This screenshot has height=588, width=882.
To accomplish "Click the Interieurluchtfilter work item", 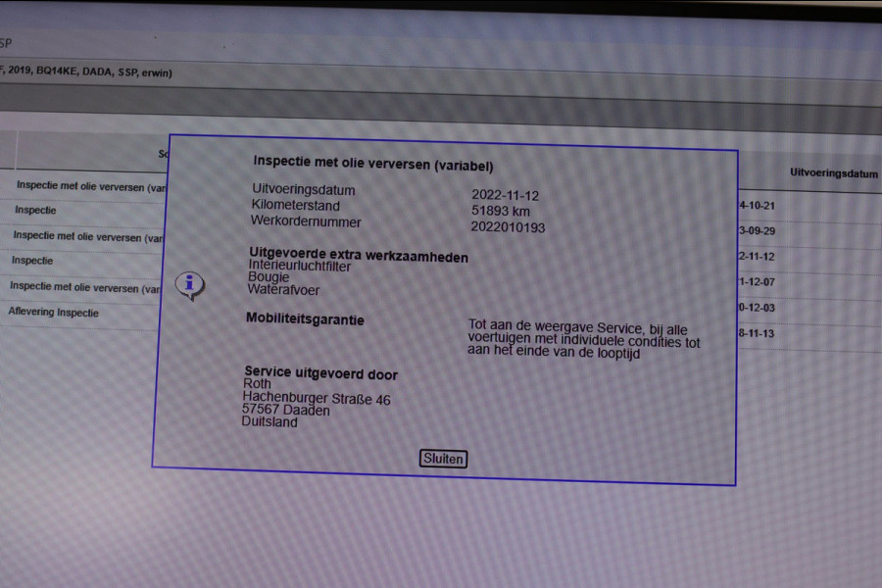I will tap(300, 266).
